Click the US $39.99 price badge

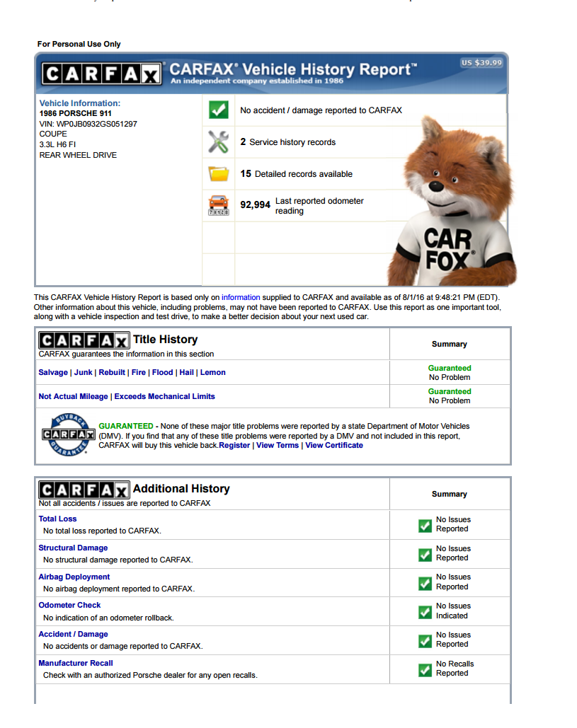(481, 63)
